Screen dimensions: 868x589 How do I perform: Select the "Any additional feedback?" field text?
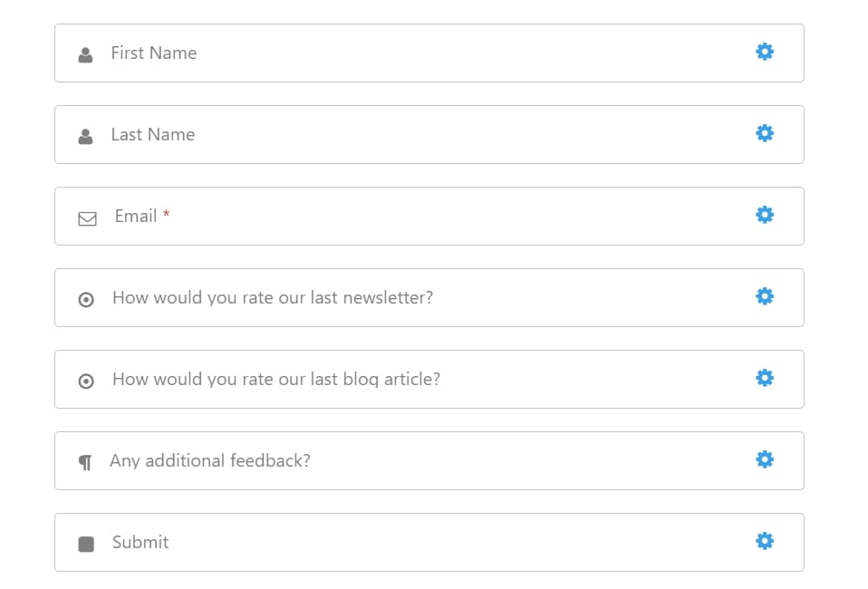click(x=210, y=460)
